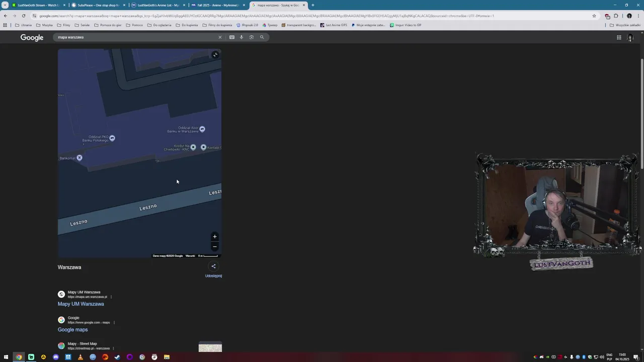
Task: Open the Mapy Street Map result thumbnail
Action: click(210, 347)
